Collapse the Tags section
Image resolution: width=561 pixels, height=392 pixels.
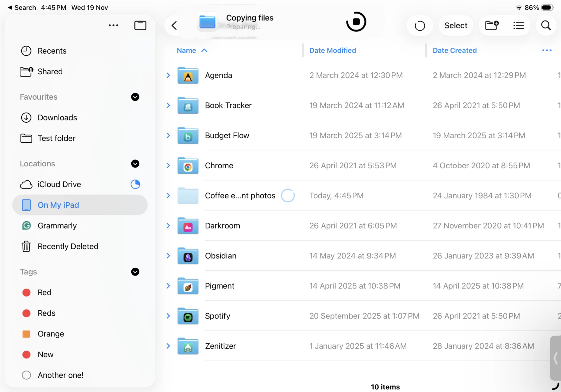click(135, 272)
